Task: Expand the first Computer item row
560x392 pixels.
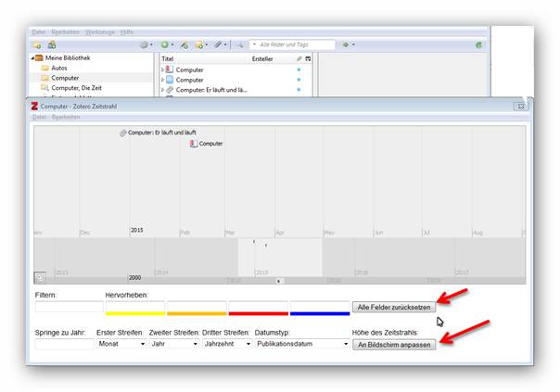Action: point(162,70)
